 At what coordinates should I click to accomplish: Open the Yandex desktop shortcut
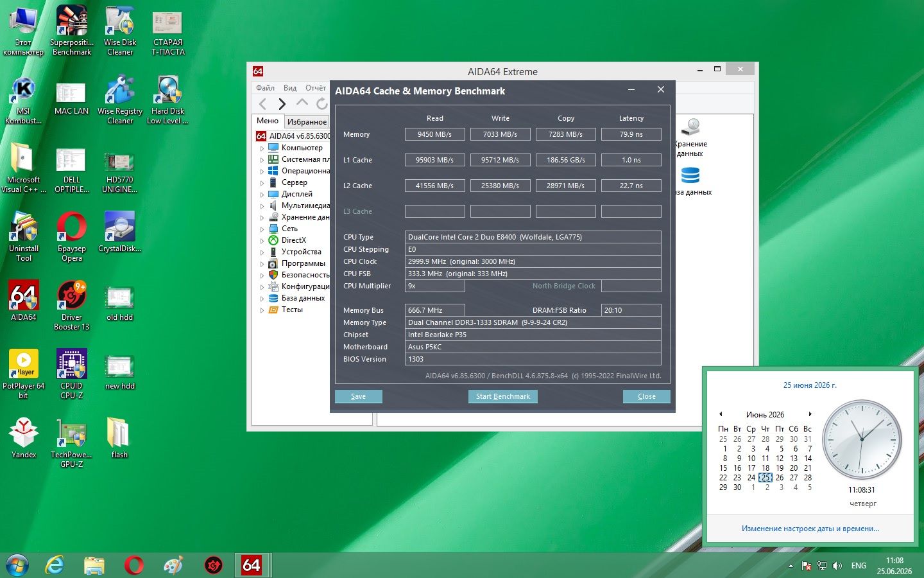point(23,439)
